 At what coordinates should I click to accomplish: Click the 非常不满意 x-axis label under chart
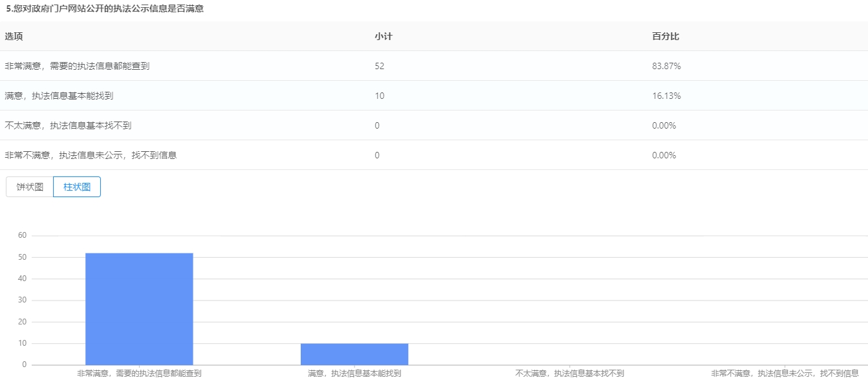(x=785, y=373)
